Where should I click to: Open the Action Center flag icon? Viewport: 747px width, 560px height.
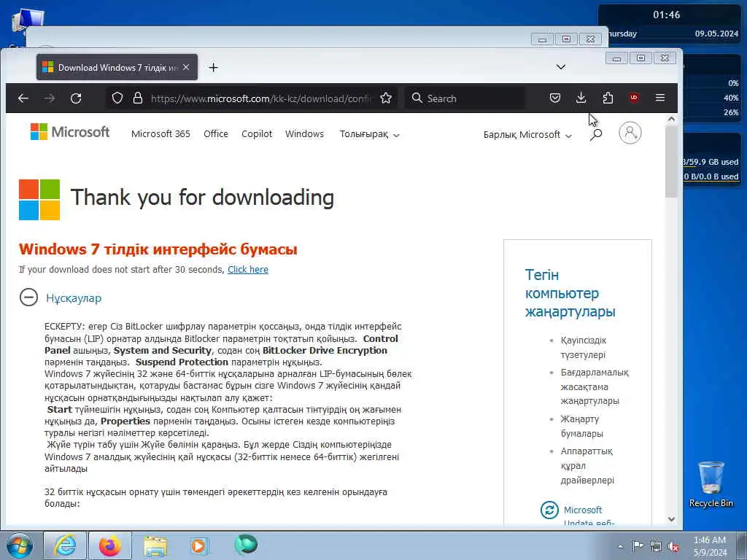point(638,545)
